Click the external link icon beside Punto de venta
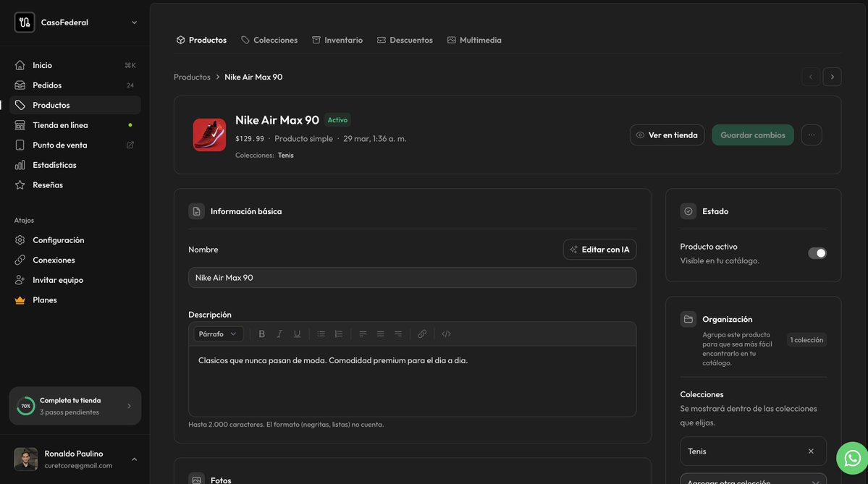Viewport: 868px width, 484px height. [x=130, y=145]
